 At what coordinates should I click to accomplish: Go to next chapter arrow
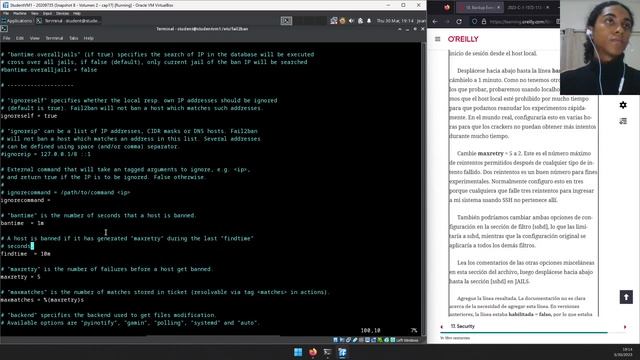coord(625,327)
